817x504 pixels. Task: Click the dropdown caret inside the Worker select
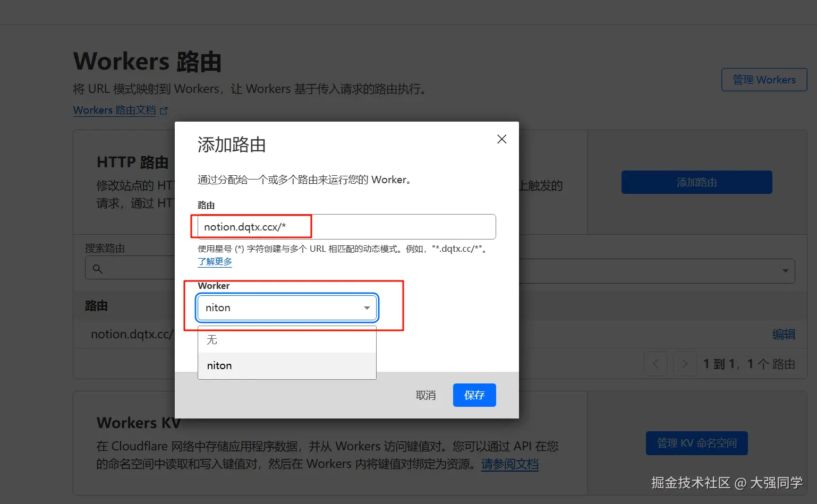coord(367,308)
